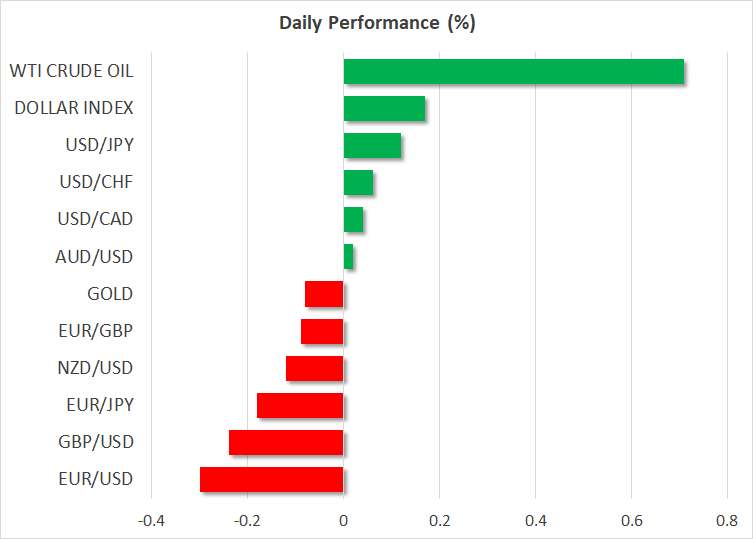Image resolution: width=753 pixels, height=539 pixels.
Task: Select the "DOLLAR INDEX" category label
Action: click(74, 108)
